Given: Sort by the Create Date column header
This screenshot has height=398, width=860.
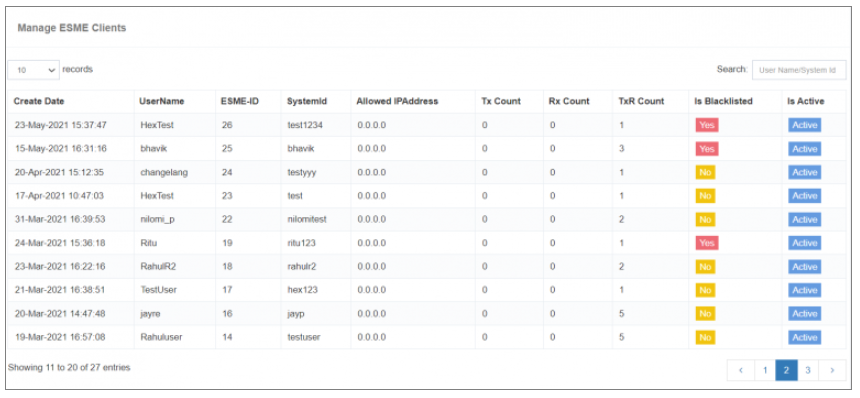Looking at the screenshot, I should click(x=39, y=101).
